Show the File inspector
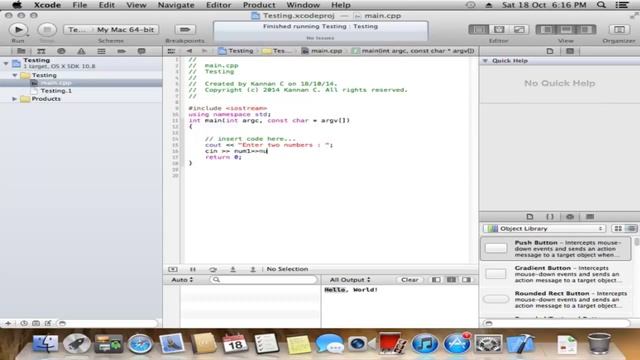This screenshot has height=360, width=640. [x=550, y=51]
